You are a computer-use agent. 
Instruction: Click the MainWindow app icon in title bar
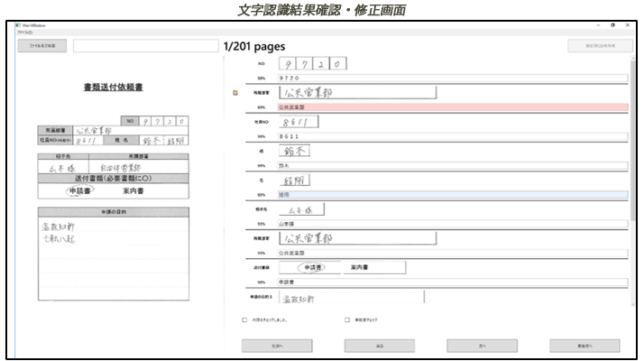coord(18,25)
